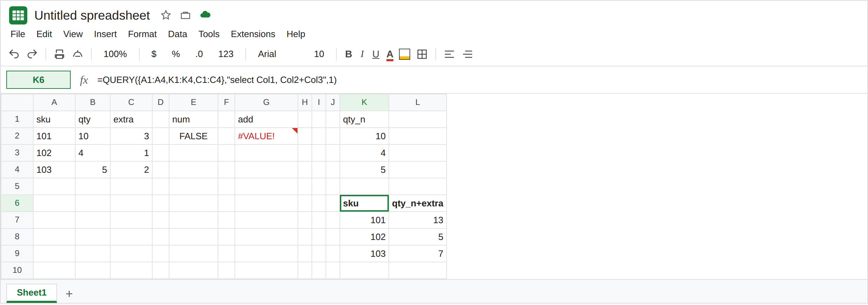The image size is (868, 305).
Task: Toggle italic formatting
Action: [362, 54]
